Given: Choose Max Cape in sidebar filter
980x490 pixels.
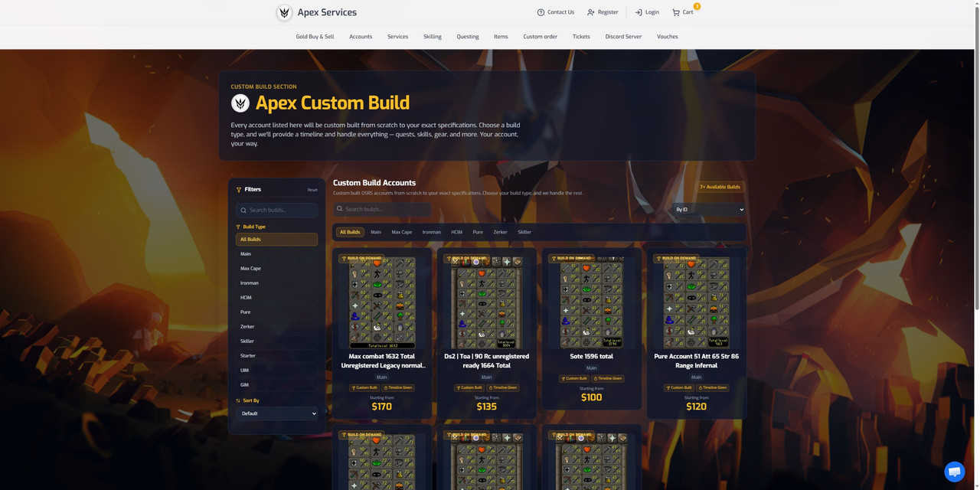Looking at the screenshot, I should (x=276, y=269).
